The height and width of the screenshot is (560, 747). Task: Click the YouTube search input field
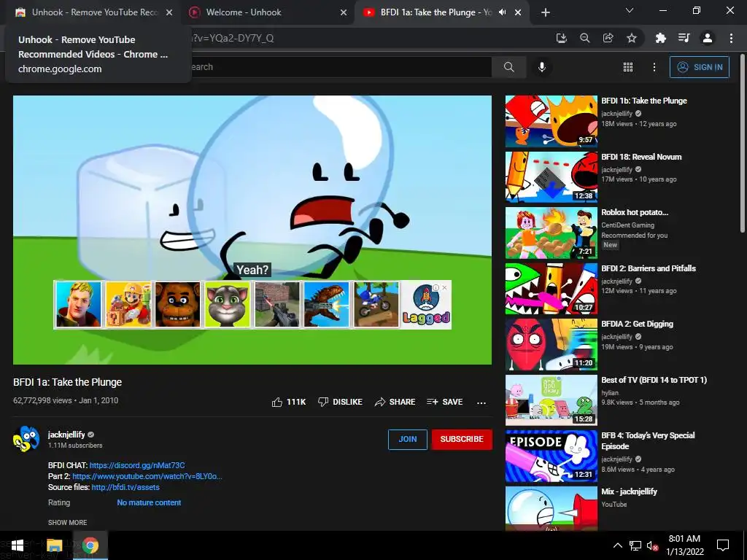(341, 67)
